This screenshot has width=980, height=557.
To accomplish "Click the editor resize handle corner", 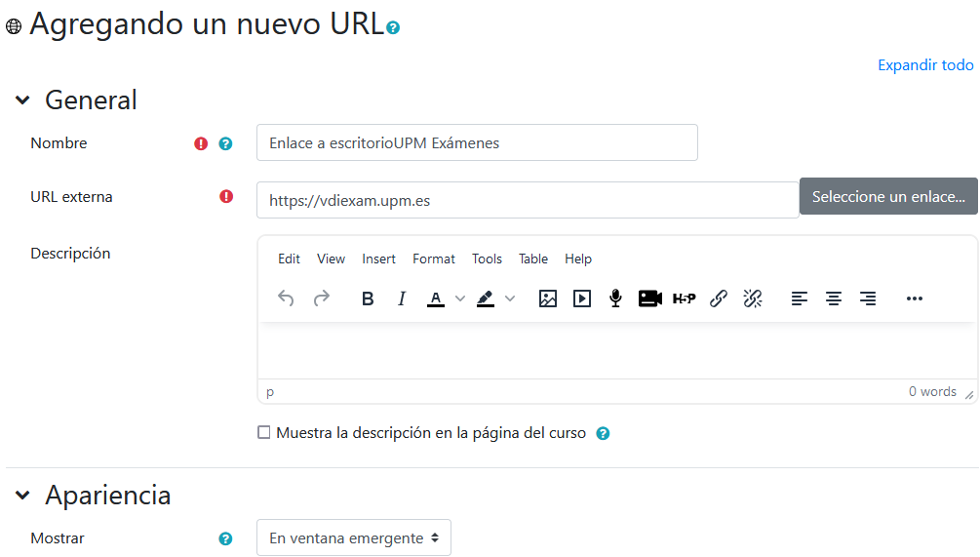I will point(968,394).
